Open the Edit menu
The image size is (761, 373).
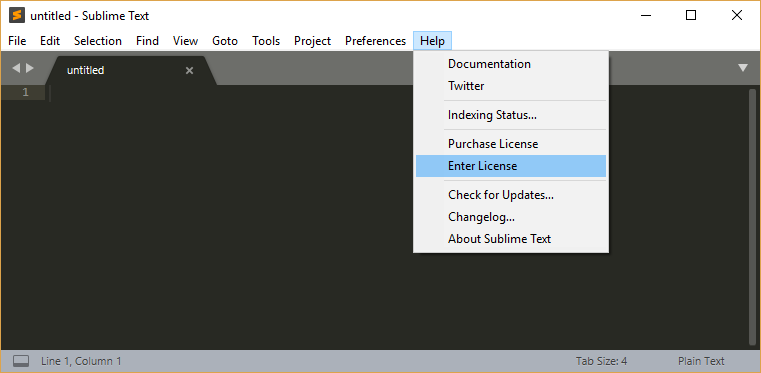coord(50,41)
